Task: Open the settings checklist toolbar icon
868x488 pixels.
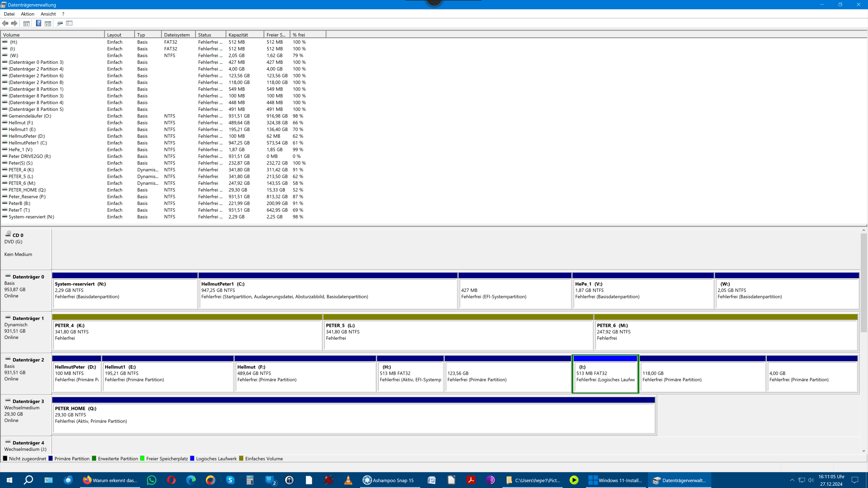Action: pyautogui.click(x=69, y=23)
